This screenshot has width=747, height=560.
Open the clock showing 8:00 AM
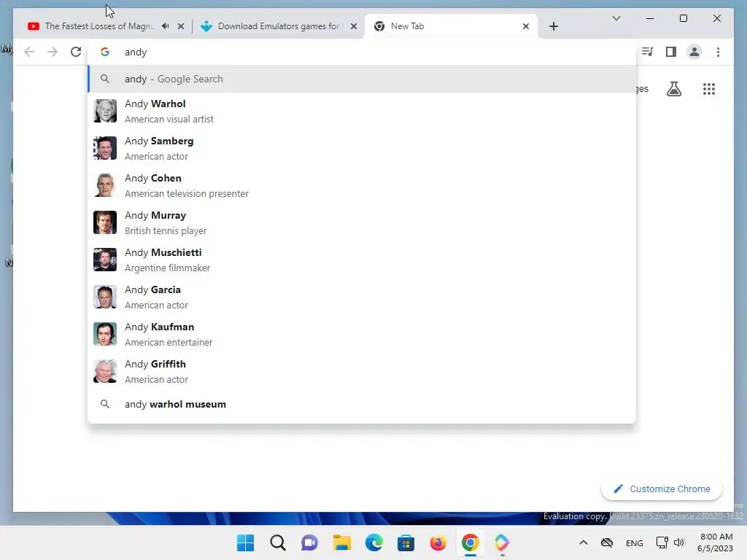coord(715,542)
